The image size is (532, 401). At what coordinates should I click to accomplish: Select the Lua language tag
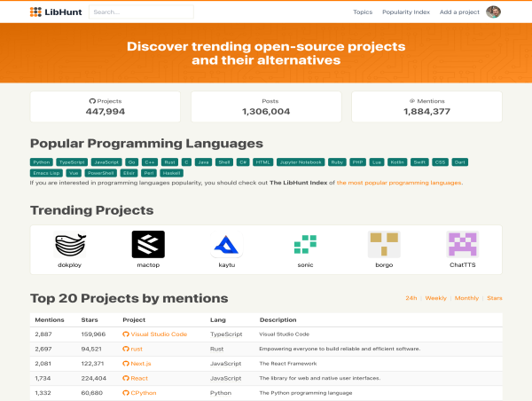tap(377, 162)
